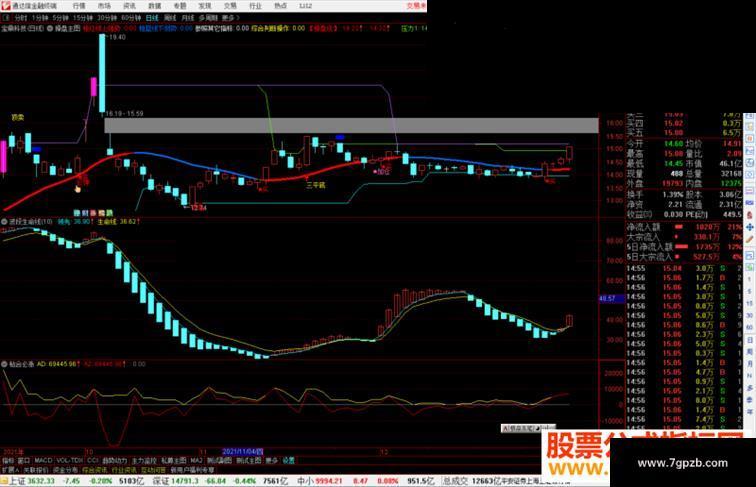Open the 行业 (Industry) menu
The width and height of the screenshot is (756, 487).
click(255, 6)
